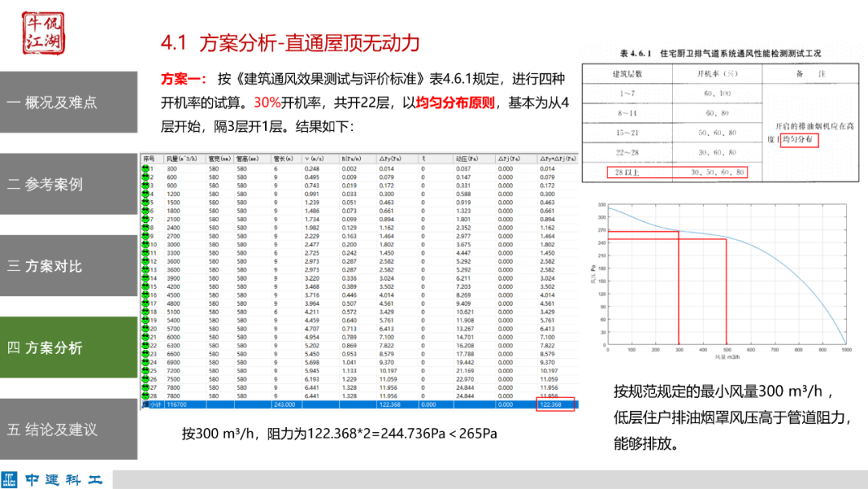The height and width of the screenshot is (489, 868).
Task: Click the icon beside 小计 in the highlighted row
Action: [145, 405]
